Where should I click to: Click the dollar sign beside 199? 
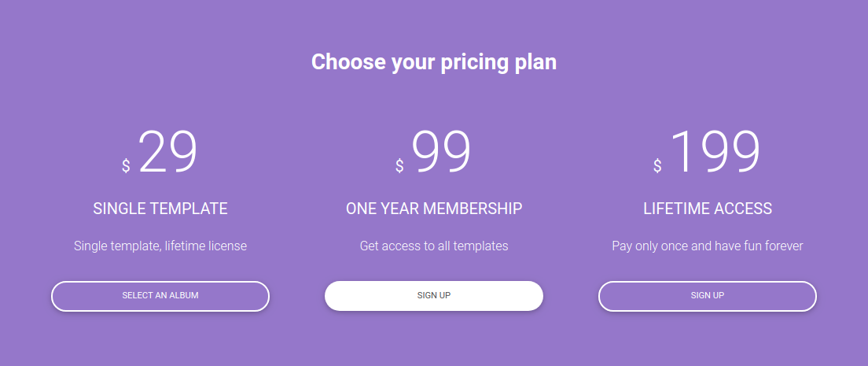(657, 166)
